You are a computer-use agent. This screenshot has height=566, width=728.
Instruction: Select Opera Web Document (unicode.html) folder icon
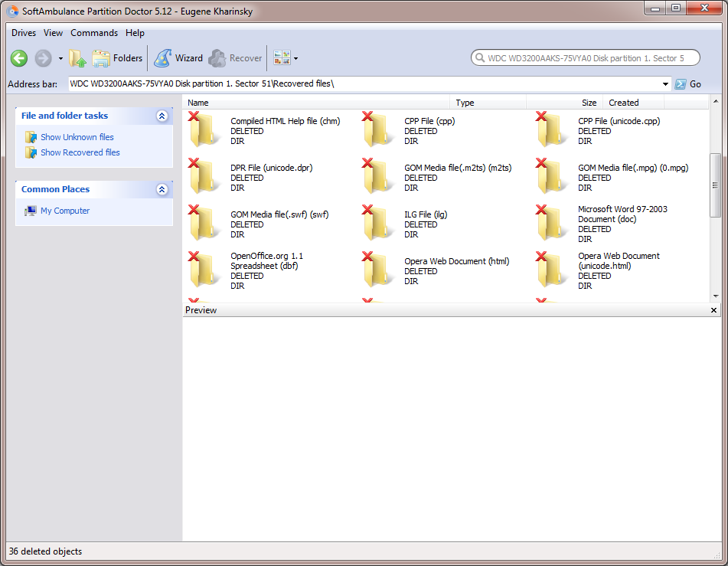[550, 270]
